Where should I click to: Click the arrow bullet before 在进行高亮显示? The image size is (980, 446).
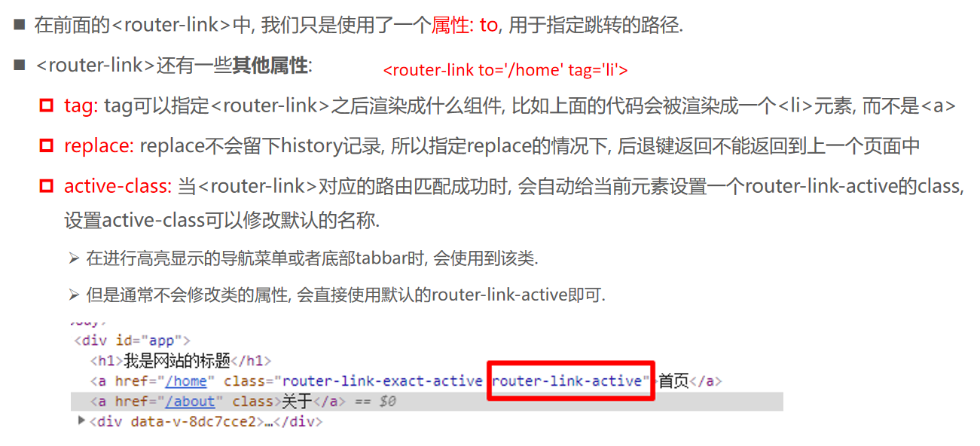tap(74, 258)
